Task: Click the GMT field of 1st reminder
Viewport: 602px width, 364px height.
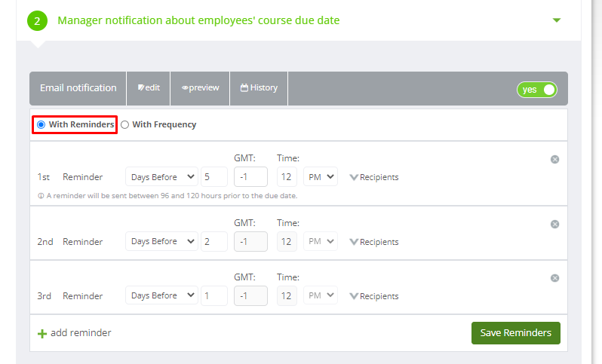Action: [x=250, y=177]
